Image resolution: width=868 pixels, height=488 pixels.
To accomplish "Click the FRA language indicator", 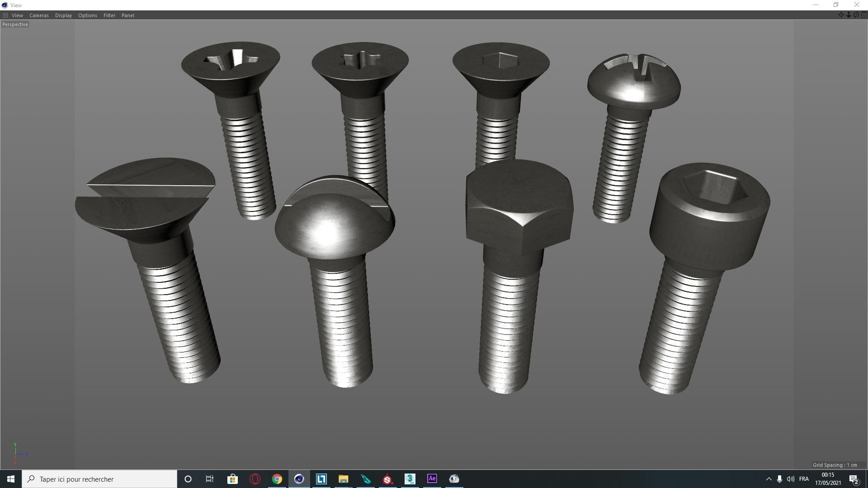I will (x=804, y=479).
